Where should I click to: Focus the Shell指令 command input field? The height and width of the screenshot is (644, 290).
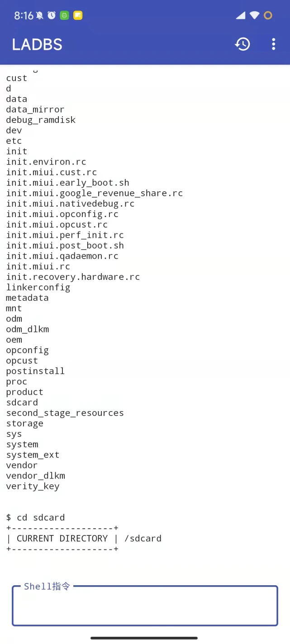point(145,606)
